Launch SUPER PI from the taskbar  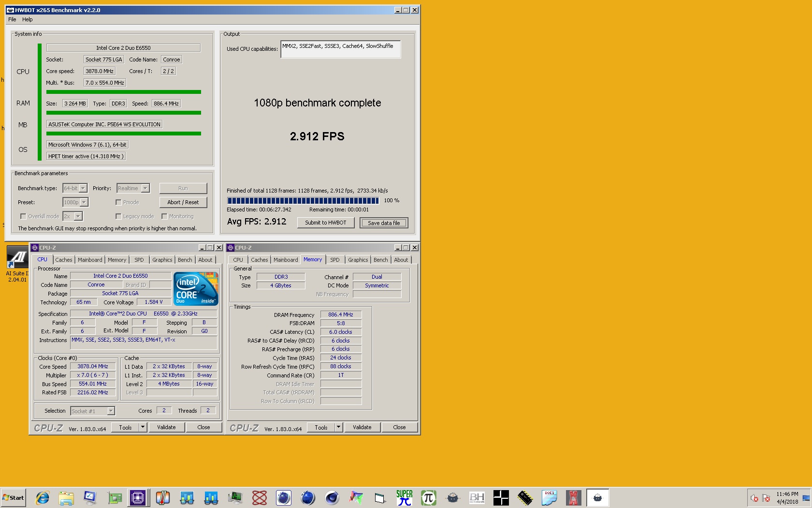click(405, 497)
